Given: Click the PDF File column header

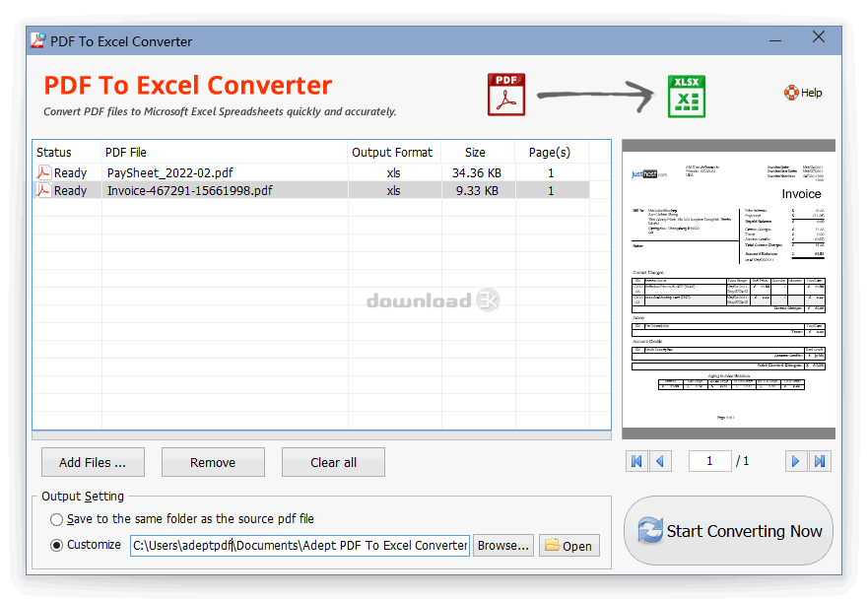Looking at the screenshot, I should [225, 153].
